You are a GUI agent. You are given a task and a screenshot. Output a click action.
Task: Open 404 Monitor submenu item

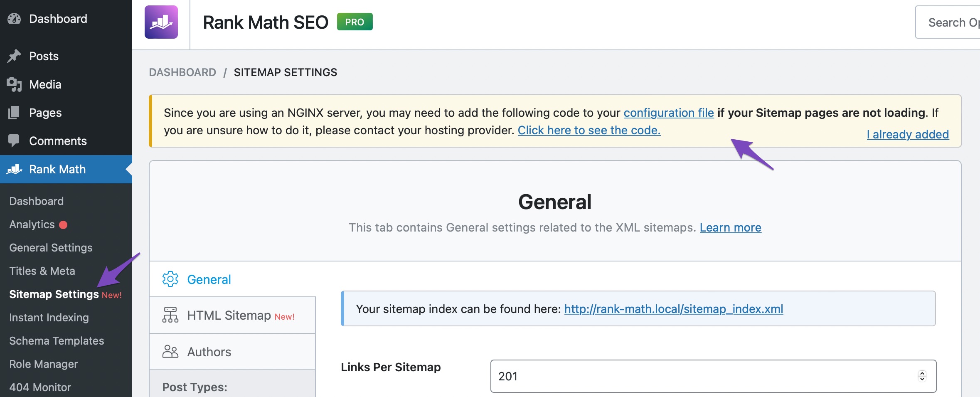click(40, 387)
